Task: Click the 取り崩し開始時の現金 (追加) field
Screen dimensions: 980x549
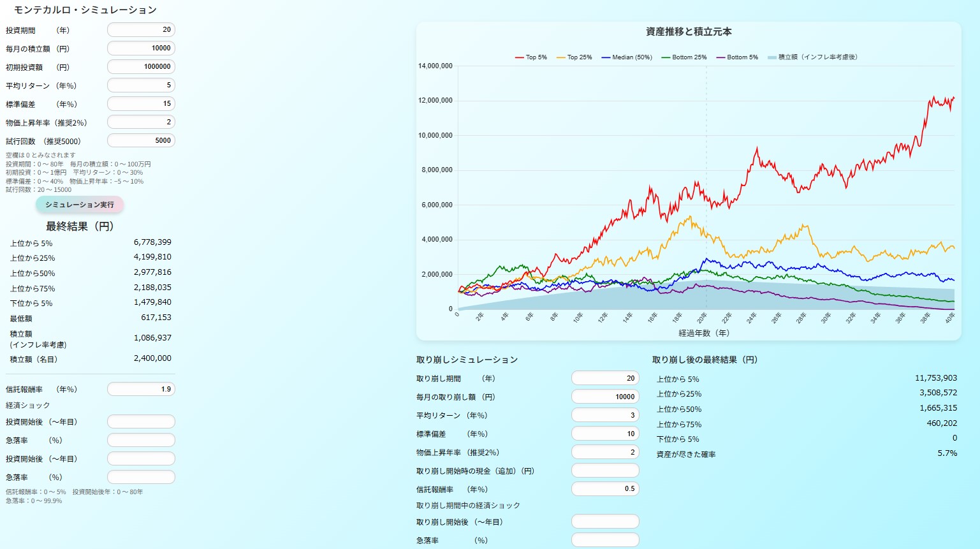Action: [604, 471]
